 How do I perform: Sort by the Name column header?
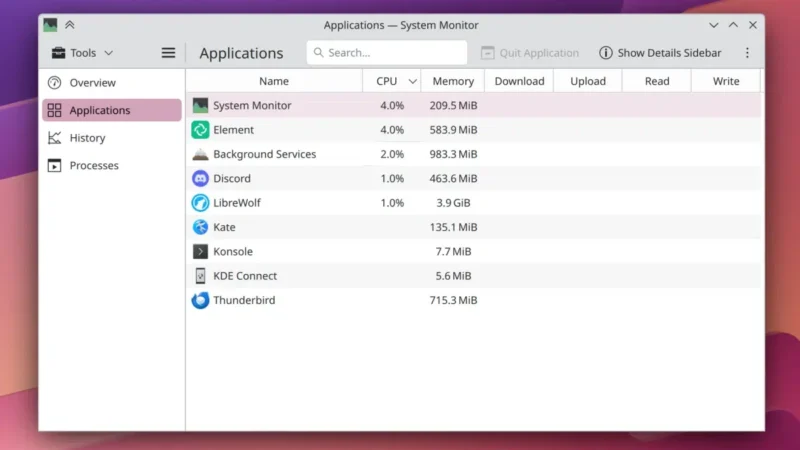274,81
